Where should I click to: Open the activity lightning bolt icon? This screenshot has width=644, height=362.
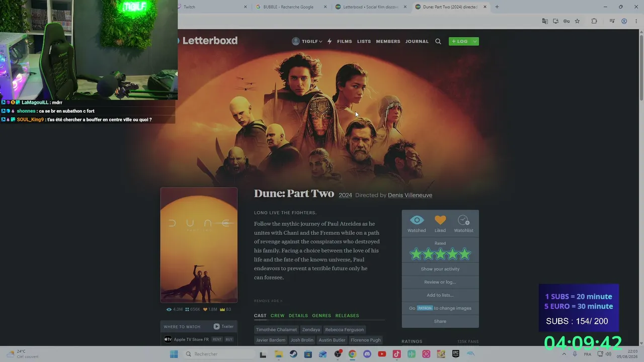click(330, 41)
